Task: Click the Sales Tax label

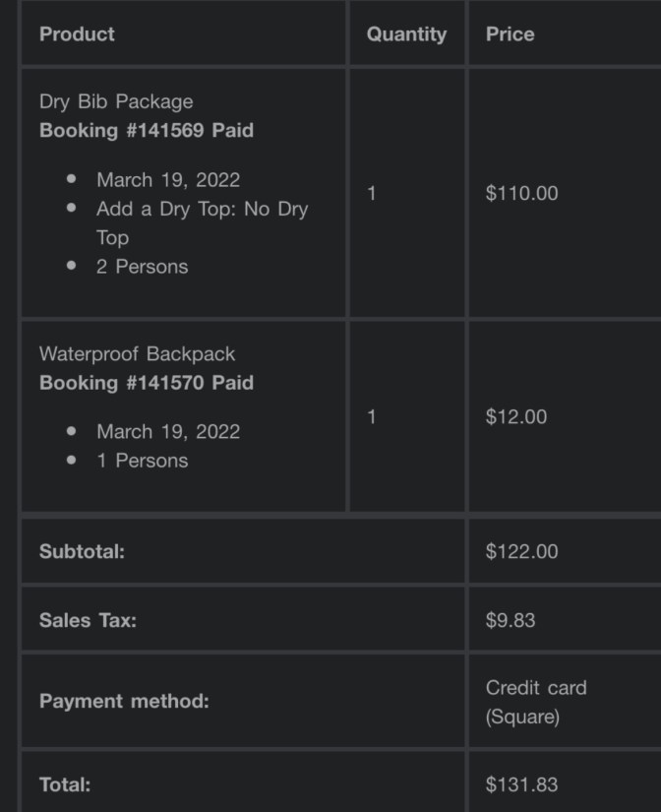Action: coord(88,620)
